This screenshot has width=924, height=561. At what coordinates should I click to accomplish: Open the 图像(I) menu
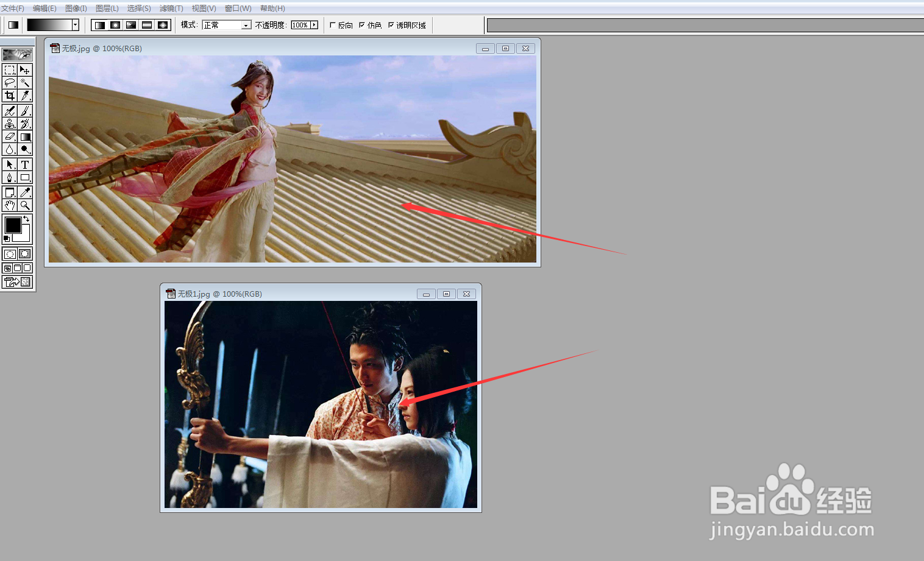point(76,9)
